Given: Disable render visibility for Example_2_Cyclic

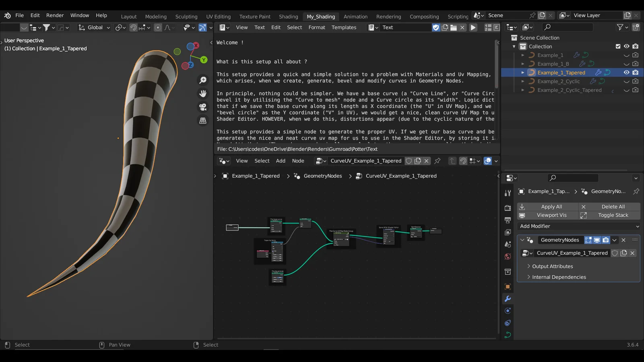Looking at the screenshot, I should point(635,81).
